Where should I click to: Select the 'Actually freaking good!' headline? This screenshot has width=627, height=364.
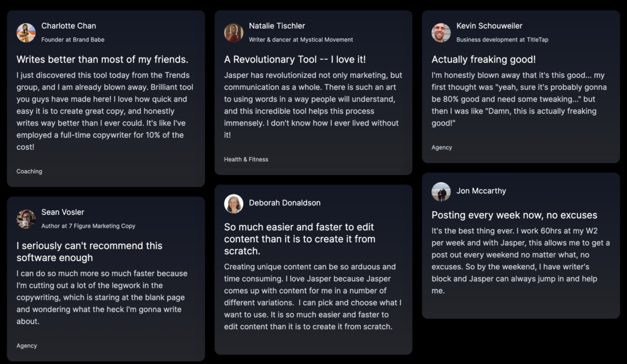pos(484,59)
